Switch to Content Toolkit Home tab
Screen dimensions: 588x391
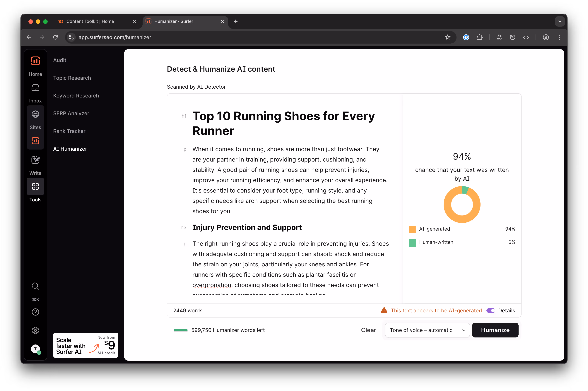pyautogui.click(x=90, y=21)
